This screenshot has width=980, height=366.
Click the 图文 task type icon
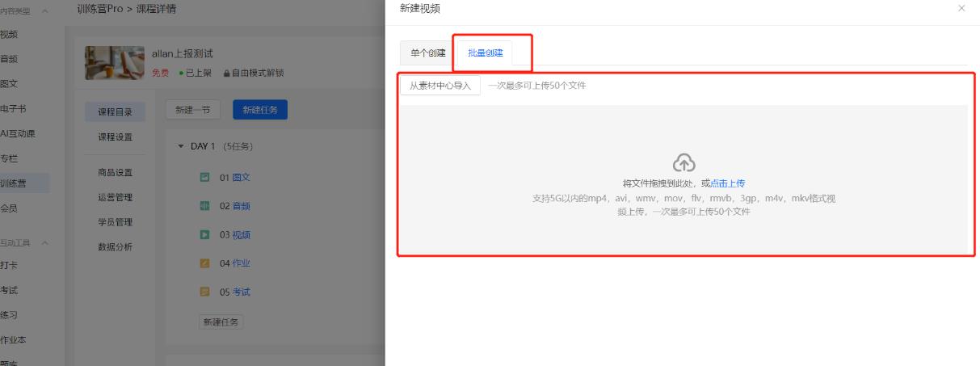coord(205,177)
